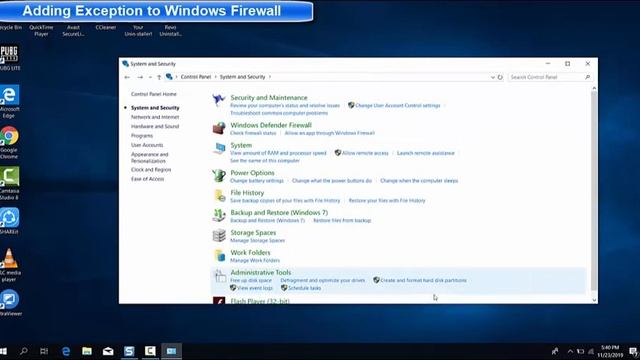
Task: Click Allow an app through Windows Firewall
Action: coord(330,133)
